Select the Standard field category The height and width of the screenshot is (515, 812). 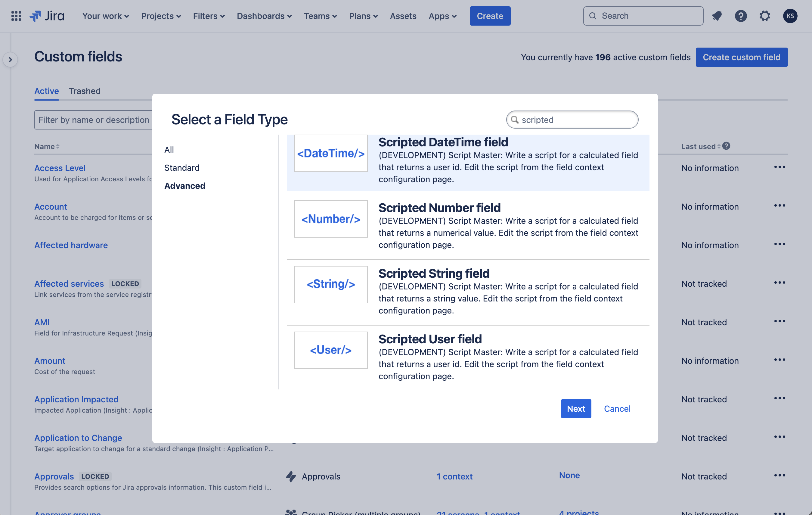[x=182, y=168]
